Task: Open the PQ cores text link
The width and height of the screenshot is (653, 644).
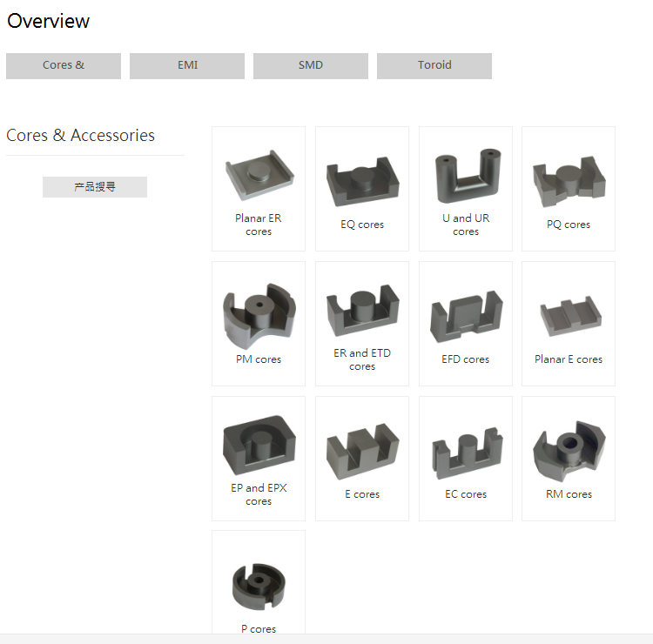Action: tap(569, 225)
